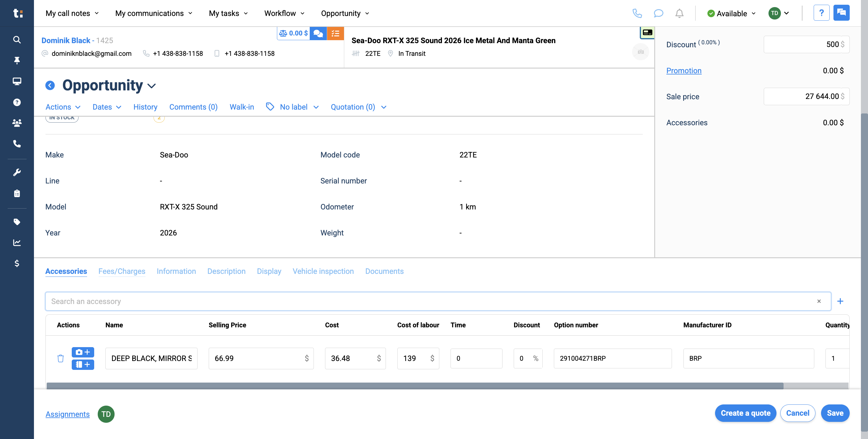
Task: Expand the Available status dropdown
Action: click(x=731, y=14)
